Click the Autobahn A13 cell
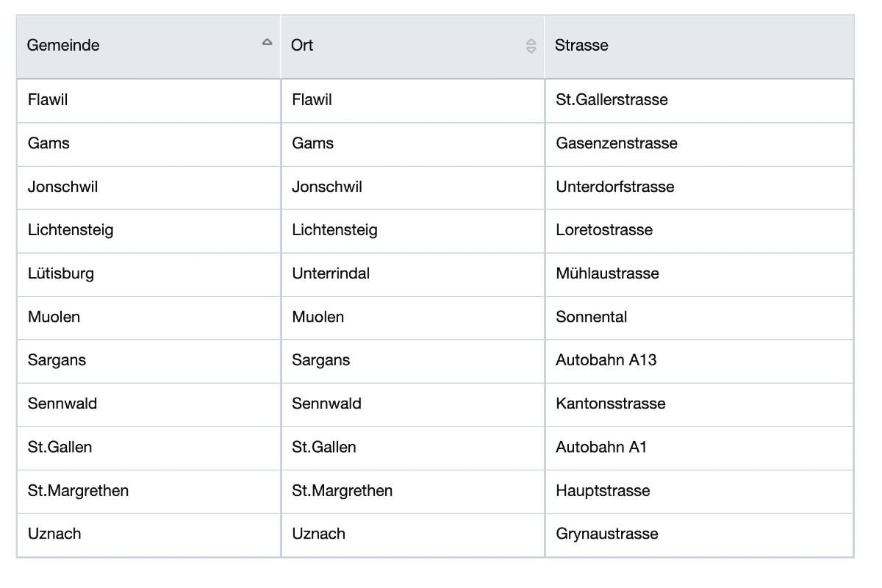The image size is (882, 588). [606, 360]
